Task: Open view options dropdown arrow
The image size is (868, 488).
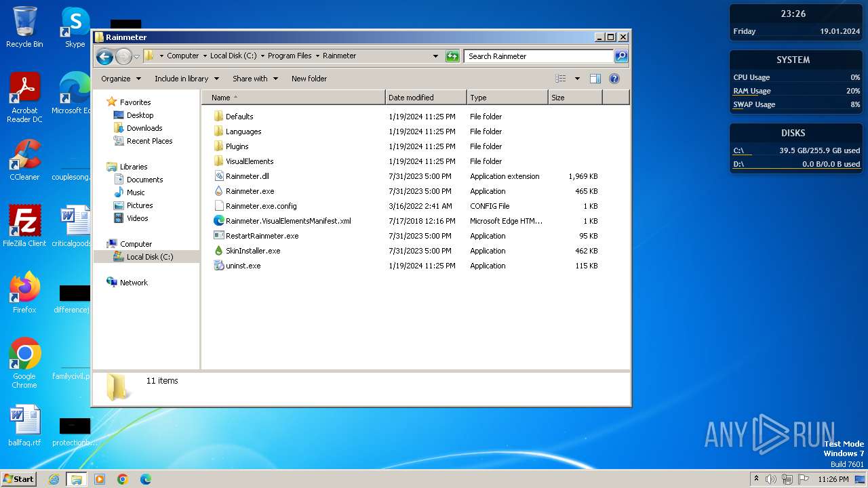Action: tap(577, 79)
